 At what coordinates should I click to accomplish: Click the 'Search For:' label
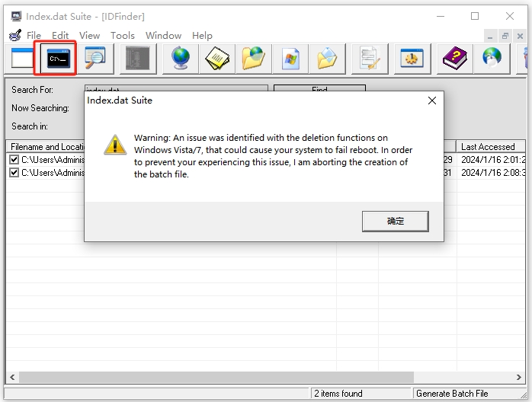click(32, 90)
